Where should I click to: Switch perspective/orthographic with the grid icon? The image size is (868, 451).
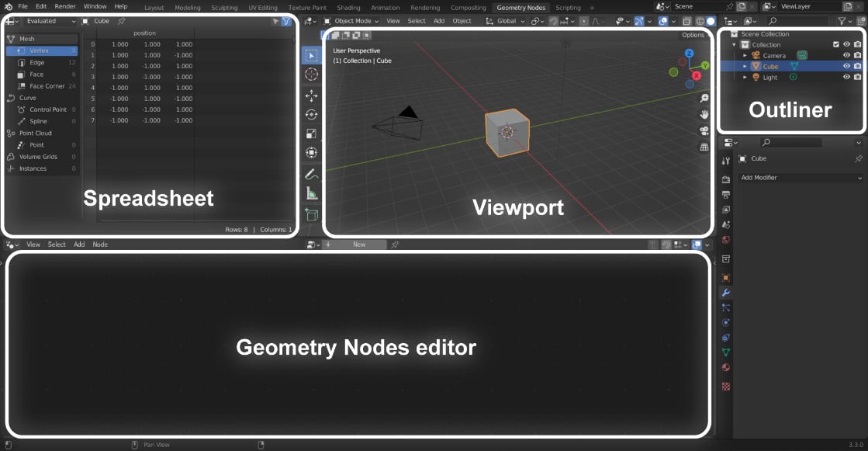coord(704,147)
